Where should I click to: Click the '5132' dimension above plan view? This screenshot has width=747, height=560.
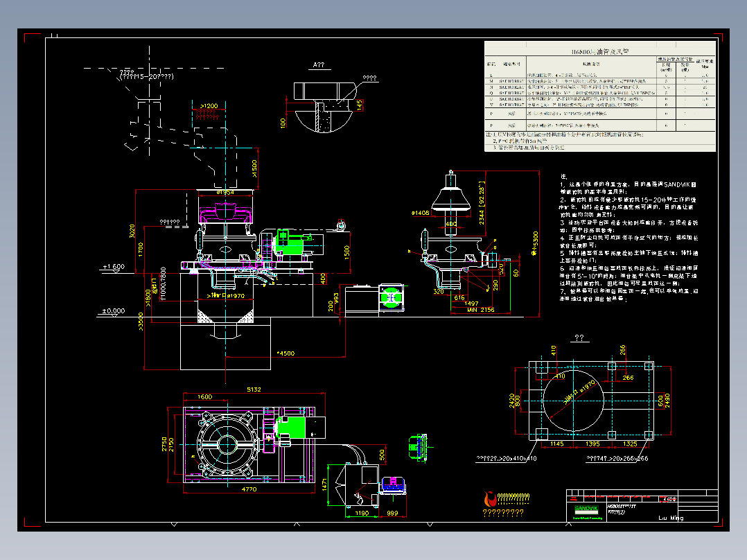click(254, 390)
